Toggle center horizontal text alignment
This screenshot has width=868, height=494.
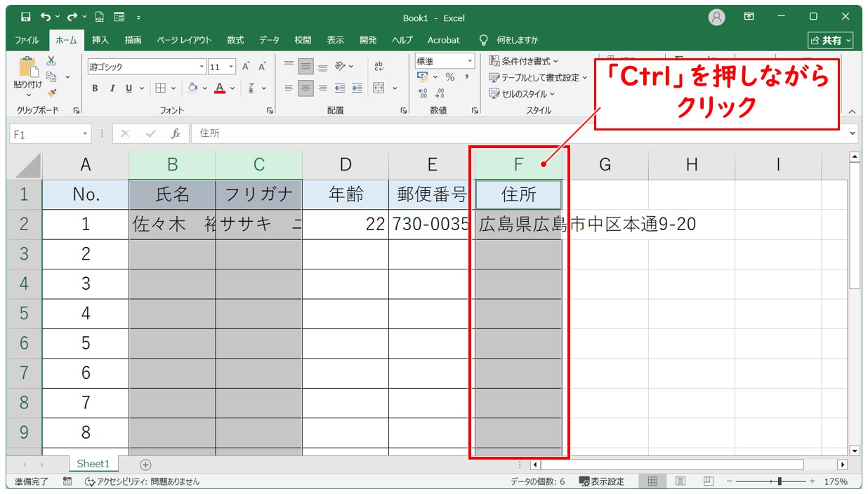[x=305, y=88]
